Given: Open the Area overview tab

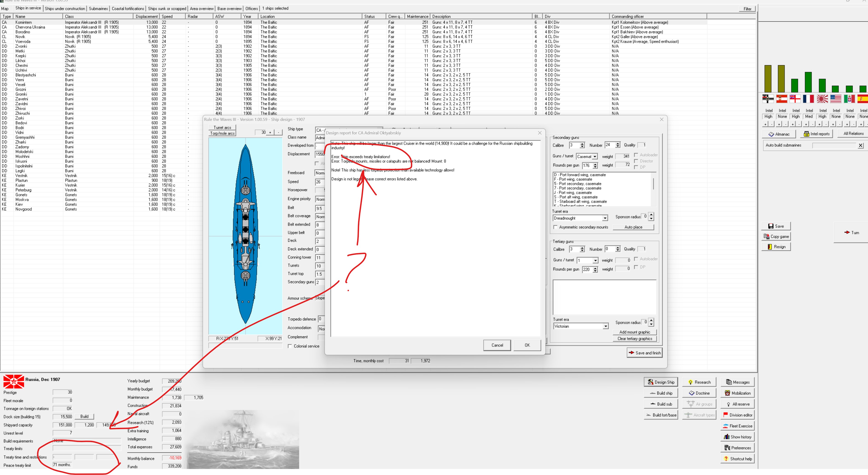Looking at the screenshot, I should click(201, 8).
